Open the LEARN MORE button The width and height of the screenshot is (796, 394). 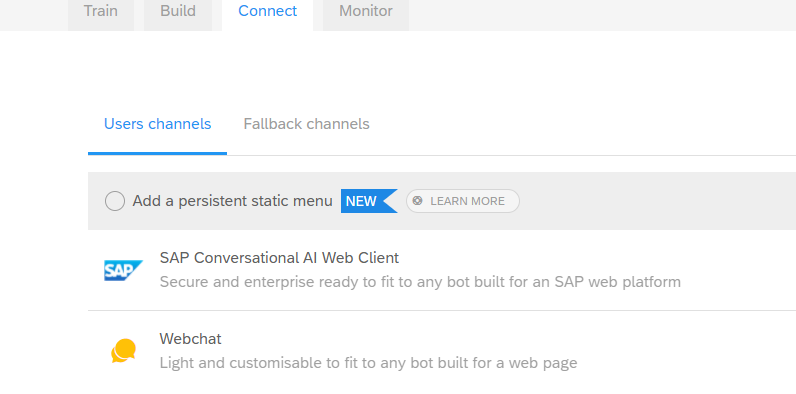pos(462,201)
